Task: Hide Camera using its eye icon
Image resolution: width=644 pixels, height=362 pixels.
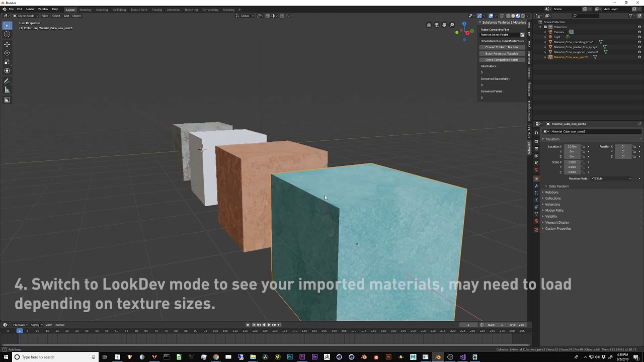Action: (x=639, y=32)
